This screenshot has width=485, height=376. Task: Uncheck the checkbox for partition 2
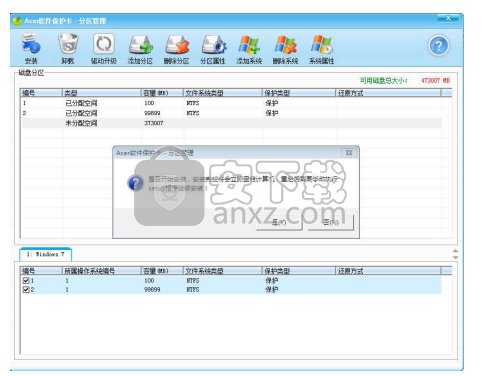pyautogui.click(x=26, y=289)
